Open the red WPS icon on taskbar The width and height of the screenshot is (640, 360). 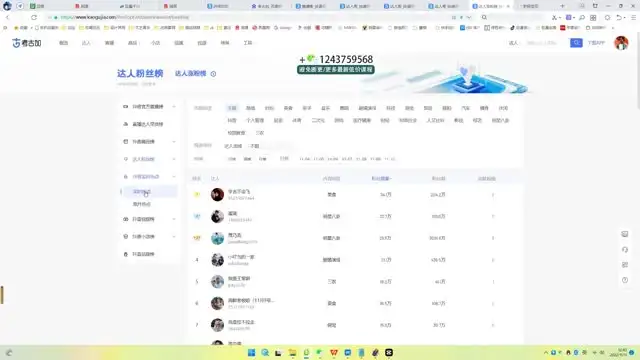(334, 353)
